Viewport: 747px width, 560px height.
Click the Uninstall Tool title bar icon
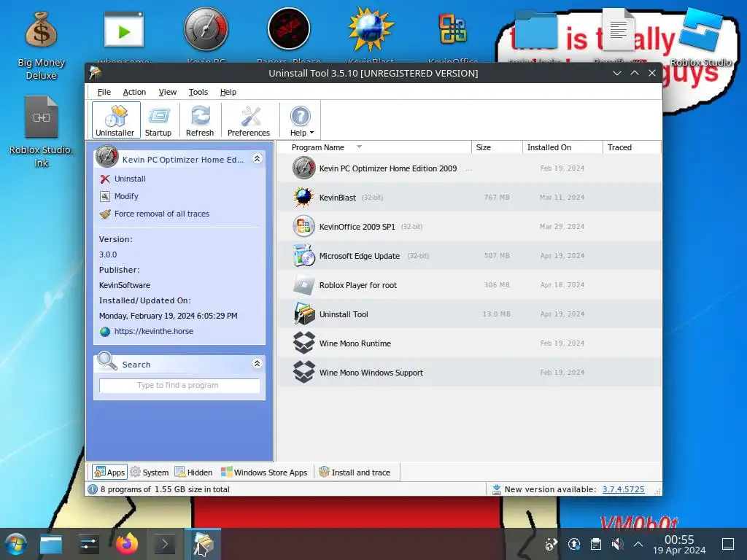96,72
